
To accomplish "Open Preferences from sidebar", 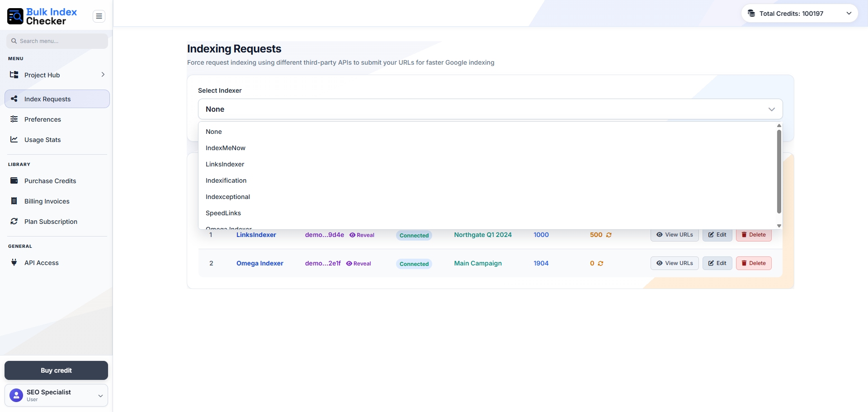I will (x=57, y=119).
